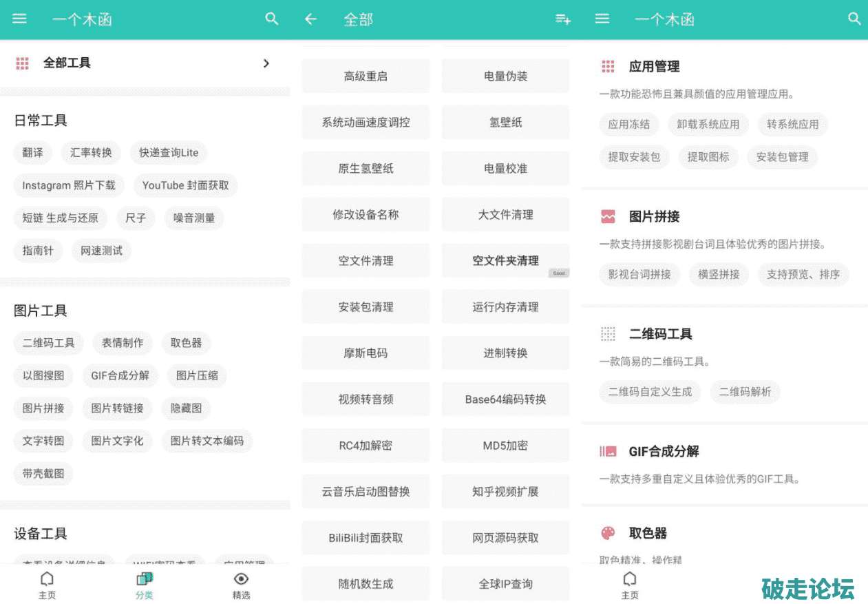
Task: Open the 二维码解析 chip
Action: 745,392
